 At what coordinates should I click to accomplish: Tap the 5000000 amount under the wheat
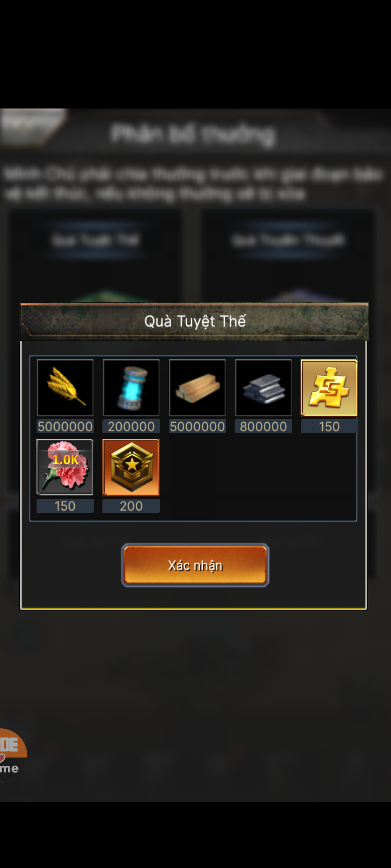[x=65, y=426]
